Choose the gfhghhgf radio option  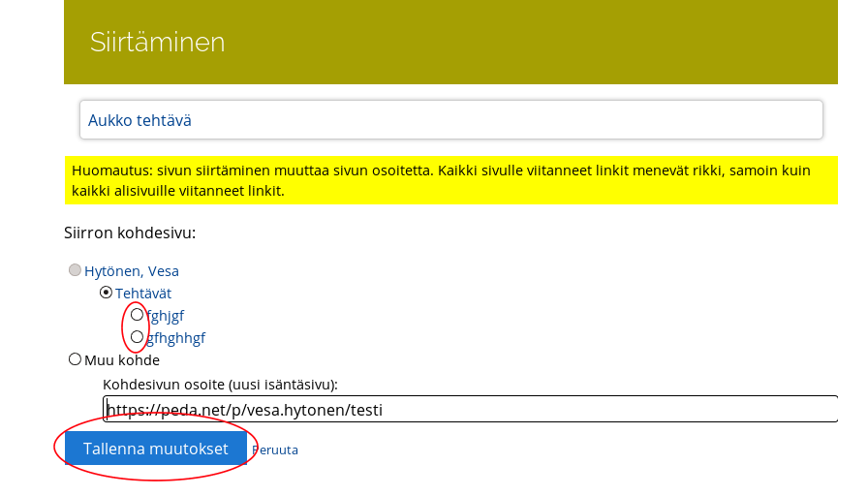coord(137,336)
